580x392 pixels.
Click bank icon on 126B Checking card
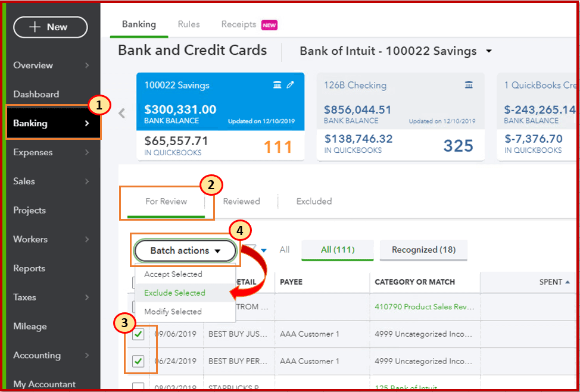469,85
